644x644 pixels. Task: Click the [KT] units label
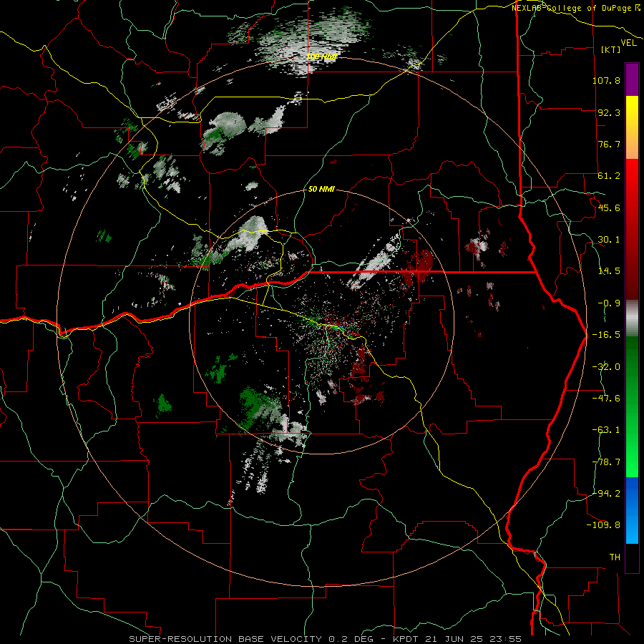611,49
